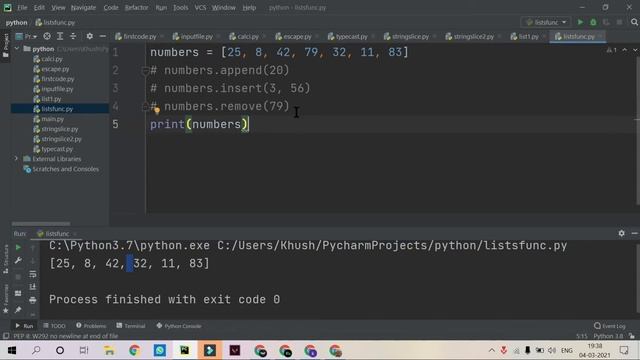
Task: Close the listsfunc.py editor tab
Action: click(x=600, y=36)
